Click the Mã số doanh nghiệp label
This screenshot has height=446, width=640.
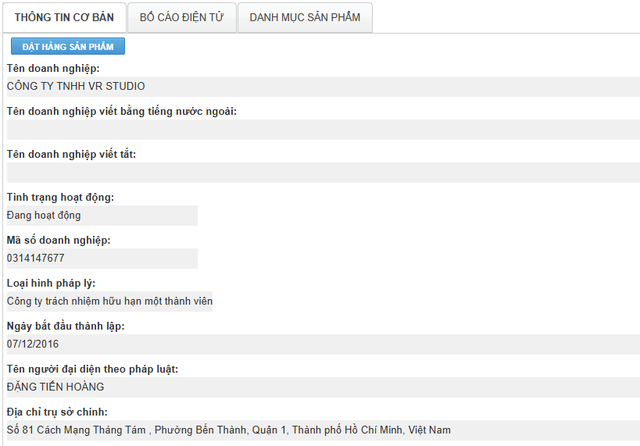[x=58, y=240]
